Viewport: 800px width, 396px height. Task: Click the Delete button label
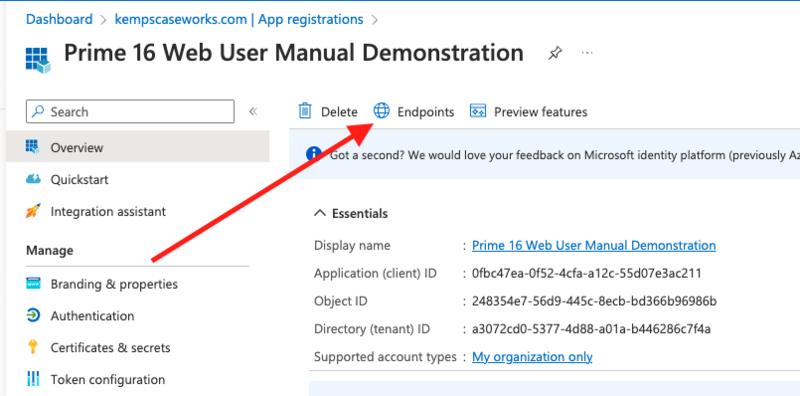[x=339, y=112]
